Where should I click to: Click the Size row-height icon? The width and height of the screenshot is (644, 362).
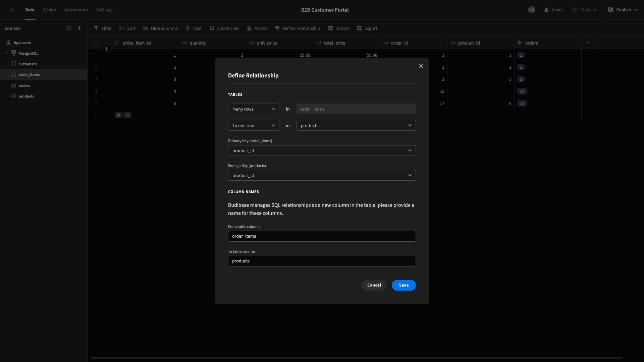pyautogui.click(x=188, y=28)
